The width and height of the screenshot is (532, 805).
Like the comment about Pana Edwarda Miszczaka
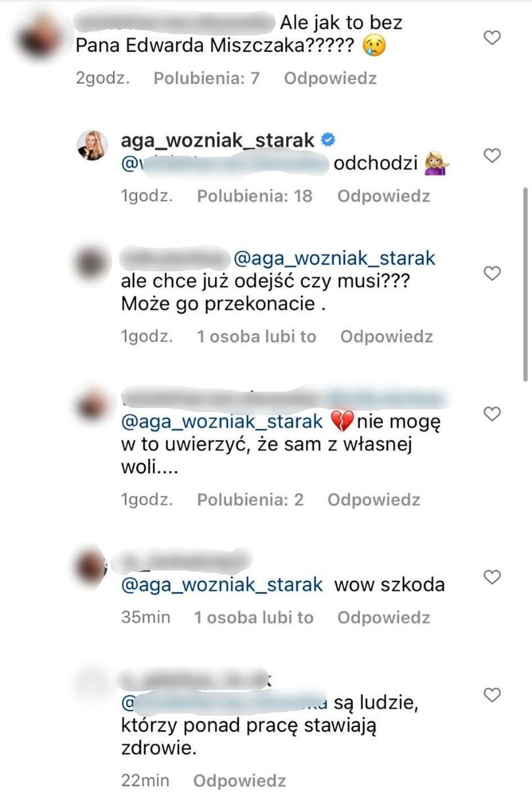(492, 38)
